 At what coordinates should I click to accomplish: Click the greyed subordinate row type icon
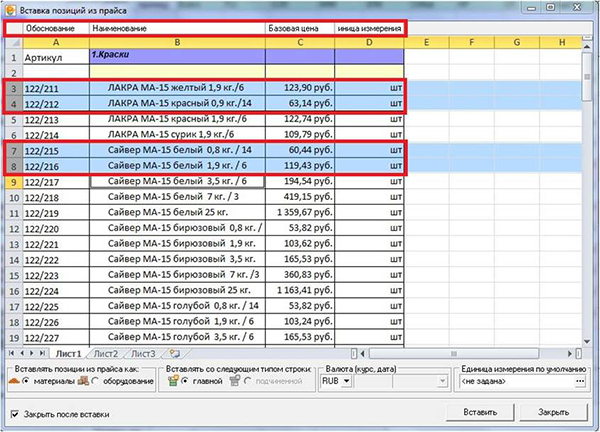point(235,381)
